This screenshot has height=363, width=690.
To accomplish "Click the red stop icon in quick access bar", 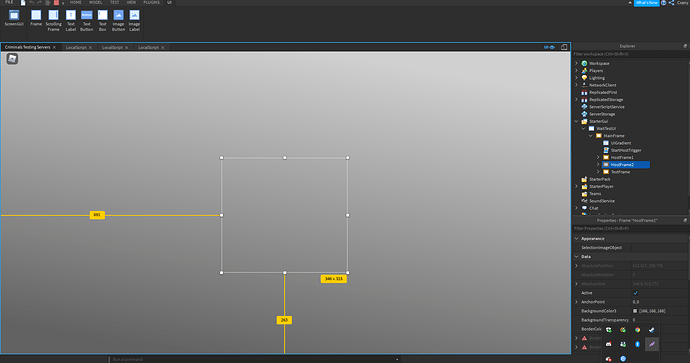I will coord(56,3).
